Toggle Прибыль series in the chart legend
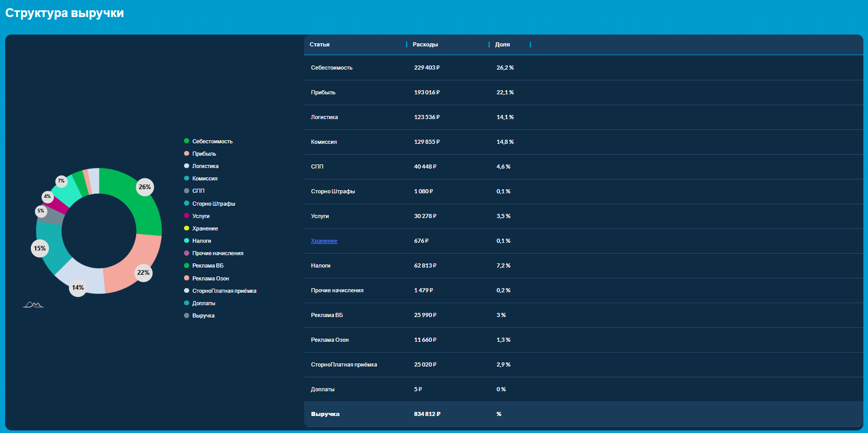 tap(204, 154)
